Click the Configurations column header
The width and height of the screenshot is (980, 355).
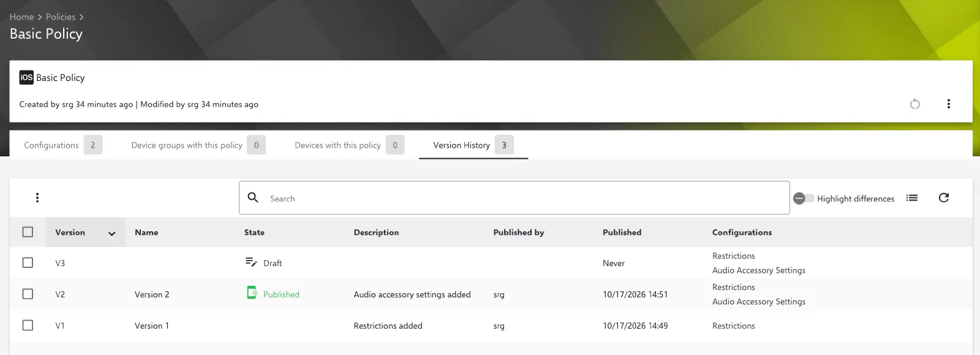click(742, 232)
